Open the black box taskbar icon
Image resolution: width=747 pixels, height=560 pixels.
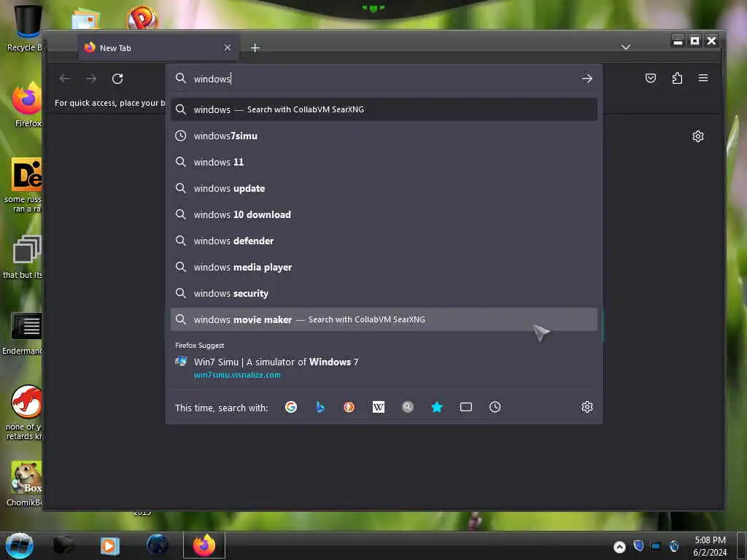[x=63, y=545]
